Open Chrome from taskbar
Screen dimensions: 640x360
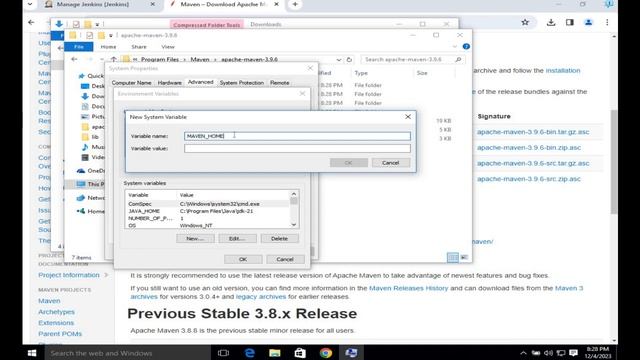pyautogui.click(x=326, y=353)
